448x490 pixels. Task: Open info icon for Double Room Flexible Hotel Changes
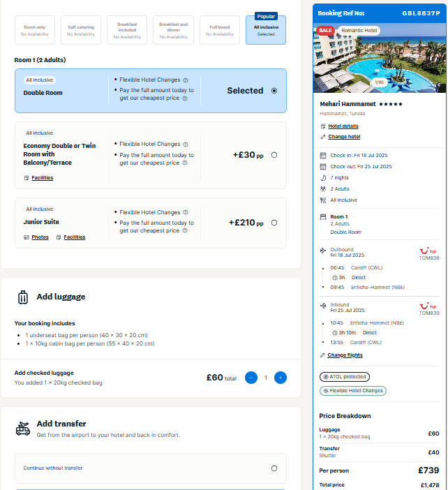[186, 80]
